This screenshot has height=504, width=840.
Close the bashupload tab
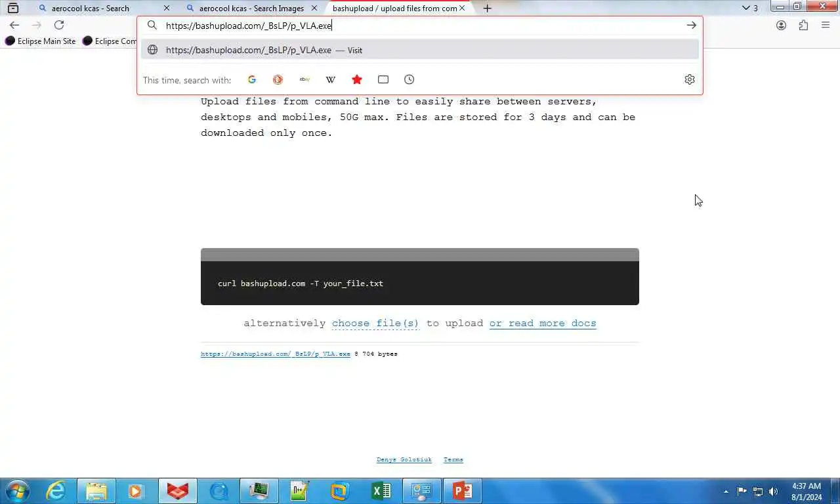(x=462, y=8)
